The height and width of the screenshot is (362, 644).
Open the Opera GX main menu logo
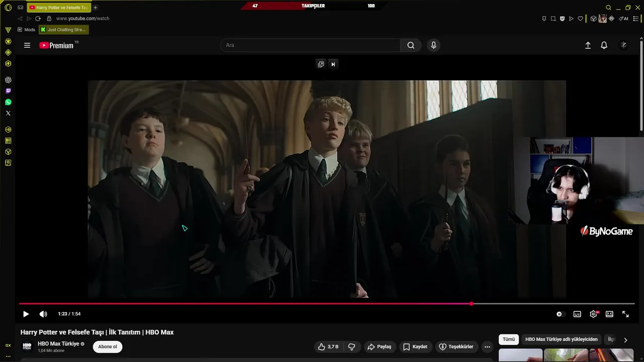click(x=8, y=8)
